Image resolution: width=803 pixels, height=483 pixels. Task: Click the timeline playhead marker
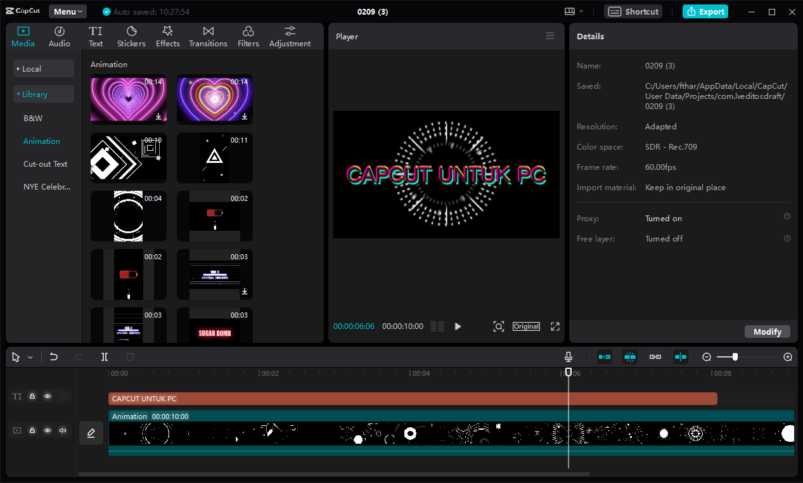pyautogui.click(x=568, y=372)
